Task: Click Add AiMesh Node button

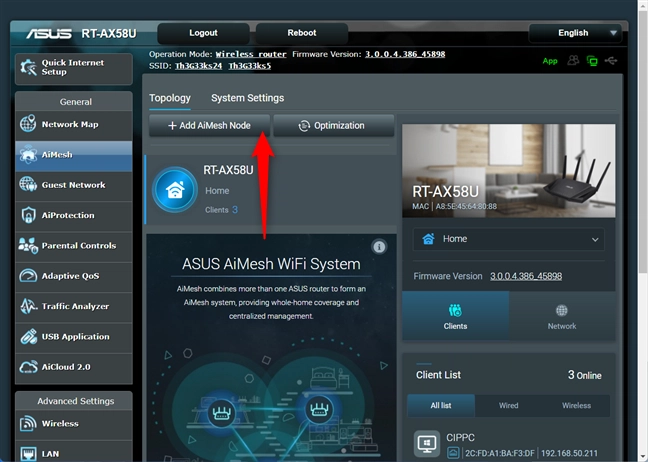Action: click(x=209, y=126)
